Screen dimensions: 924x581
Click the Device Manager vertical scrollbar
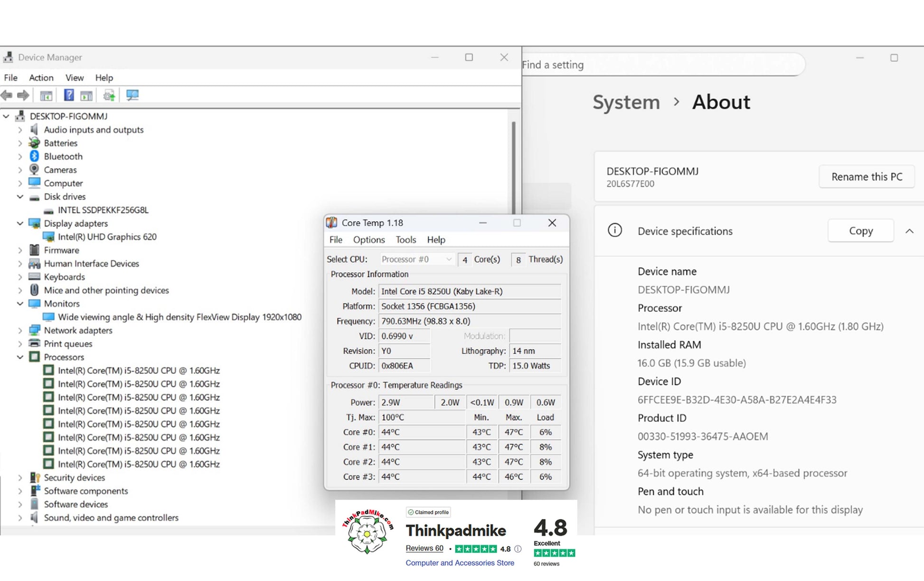[514, 169]
